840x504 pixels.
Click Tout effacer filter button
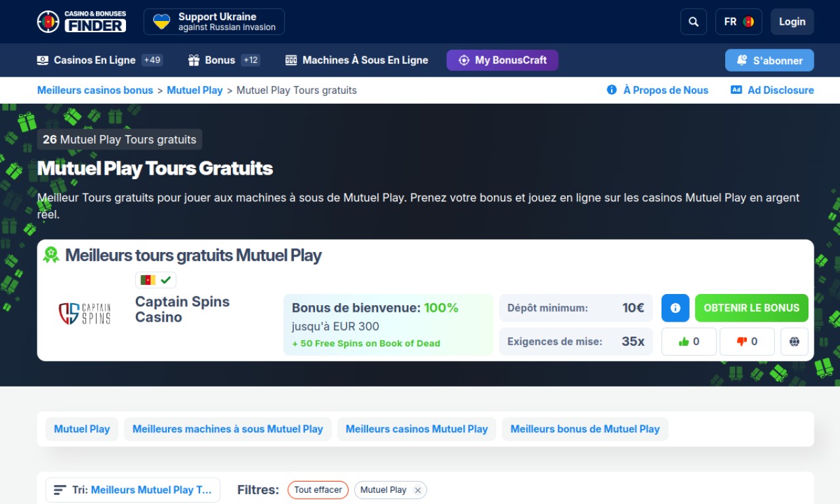(318, 490)
